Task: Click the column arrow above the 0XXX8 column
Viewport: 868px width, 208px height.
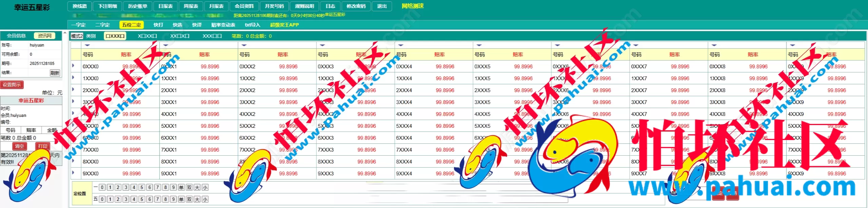Action: click(714, 45)
